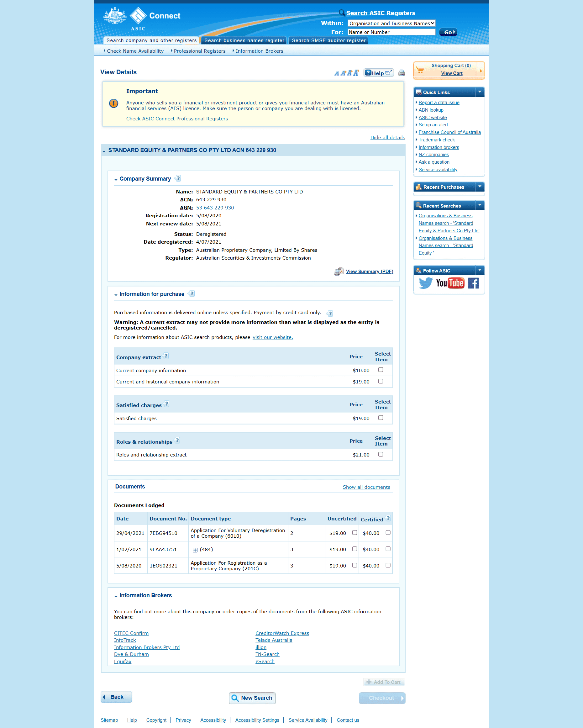
Task: Collapse the Follow ASIC panel
Action: pyautogui.click(x=480, y=271)
